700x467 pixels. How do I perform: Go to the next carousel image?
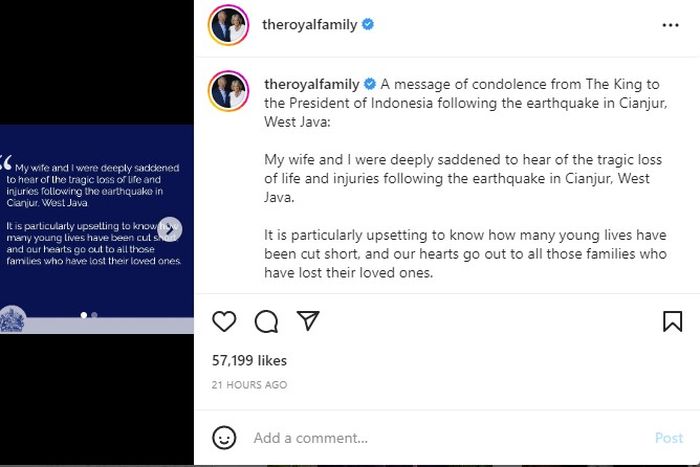(x=170, y=229)
